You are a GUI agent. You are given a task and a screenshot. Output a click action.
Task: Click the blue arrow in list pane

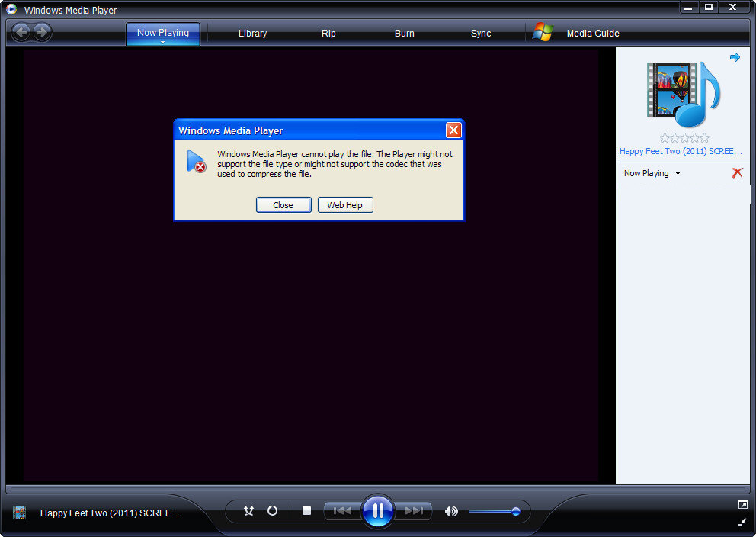tap(735, 57)
